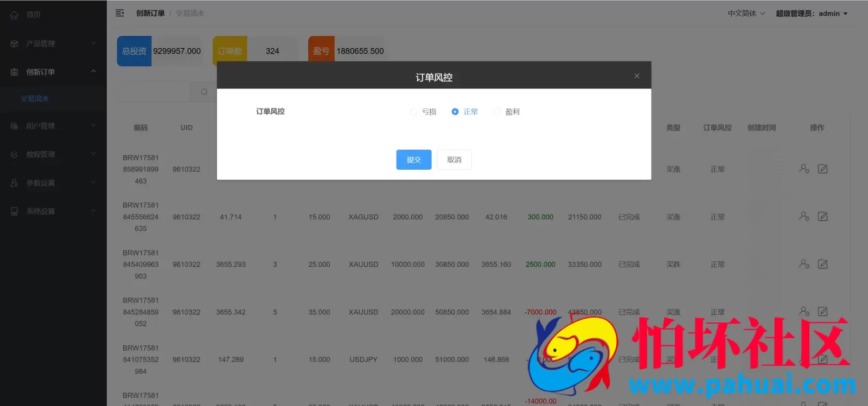868x406 pixels.
Task: Click the profit value 2500.000
Action: (x=540, y=265)
